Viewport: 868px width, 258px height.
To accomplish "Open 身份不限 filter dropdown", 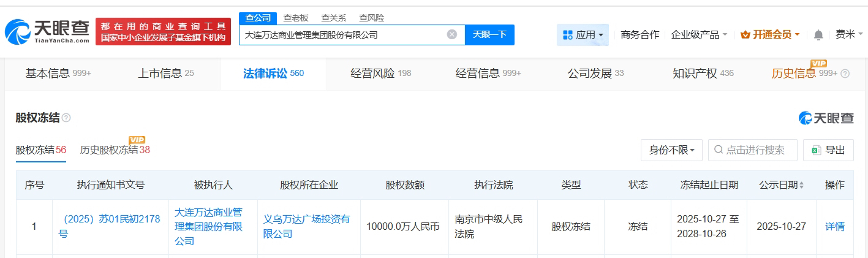I will click(x=671, y=150).
